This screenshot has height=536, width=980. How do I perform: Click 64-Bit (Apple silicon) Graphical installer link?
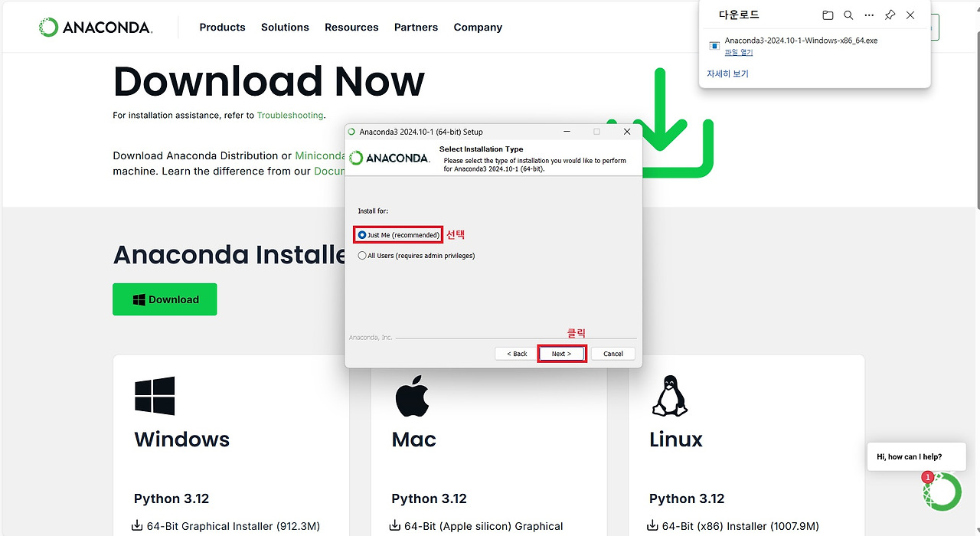(483, 526)
